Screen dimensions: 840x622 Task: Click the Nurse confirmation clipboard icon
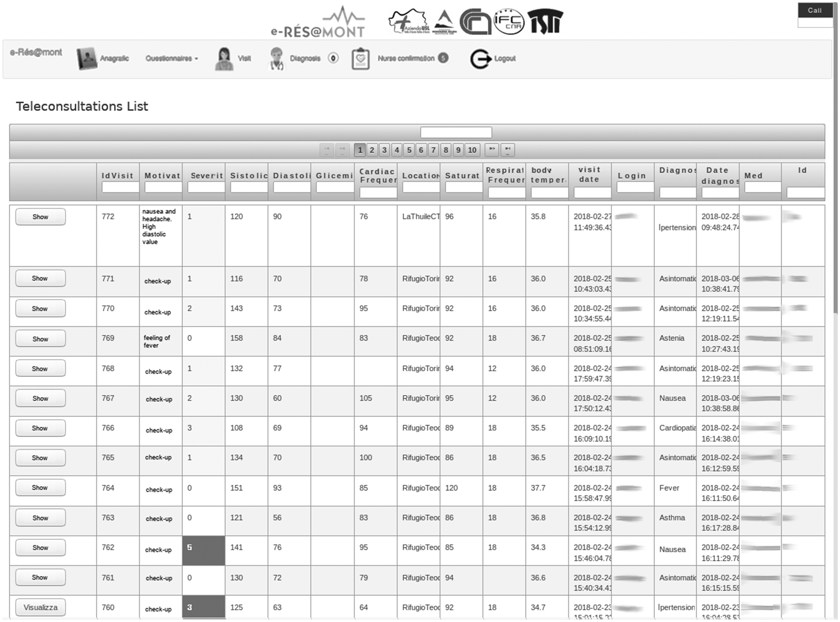pos(360,59)
